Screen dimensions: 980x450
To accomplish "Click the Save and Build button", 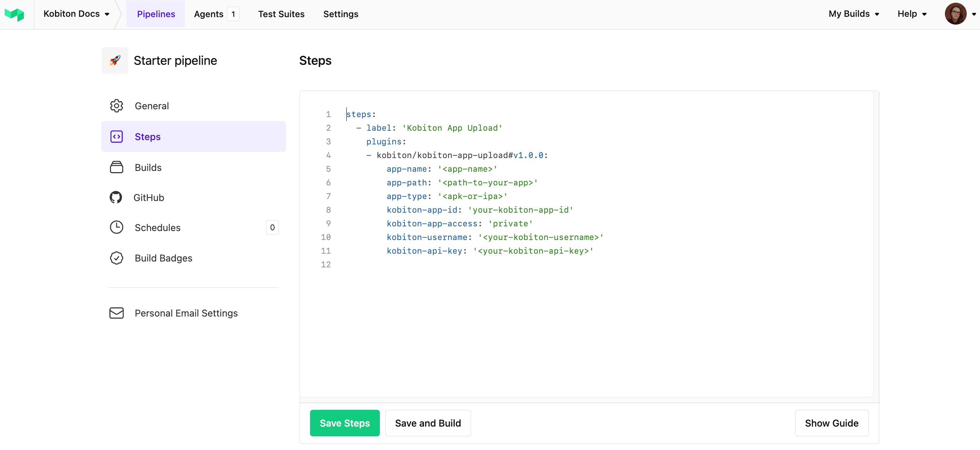I will point(428,423).
